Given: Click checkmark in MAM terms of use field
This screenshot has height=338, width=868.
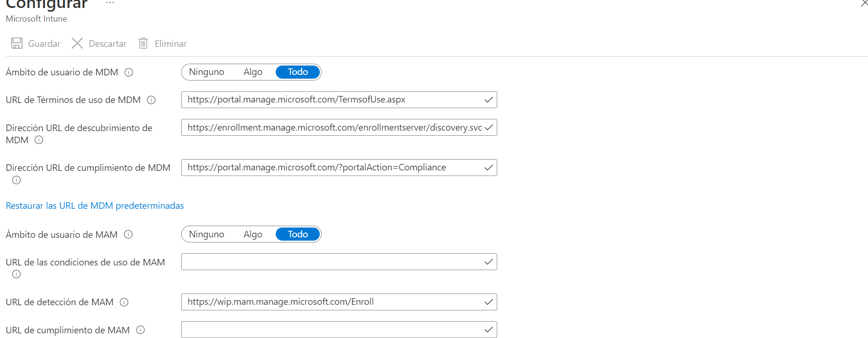Looking at the screenshot, I should pyautogui.click(x=488, y=262).
